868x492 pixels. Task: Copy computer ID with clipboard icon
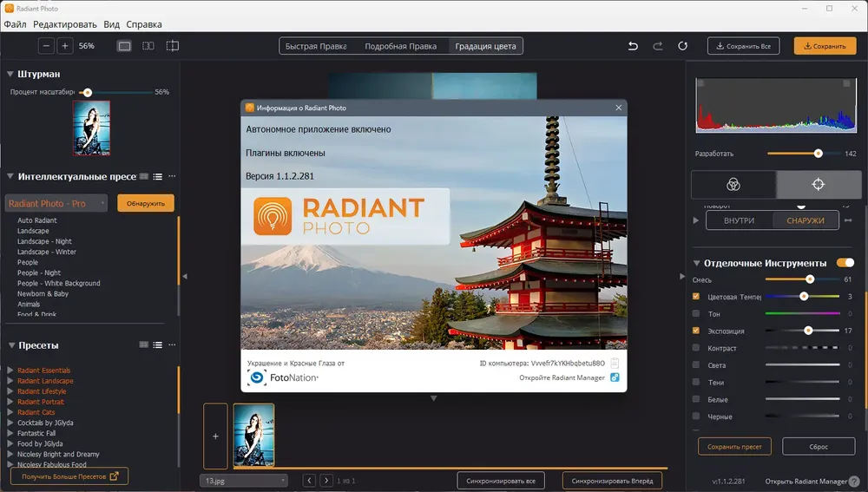(615, 363)
